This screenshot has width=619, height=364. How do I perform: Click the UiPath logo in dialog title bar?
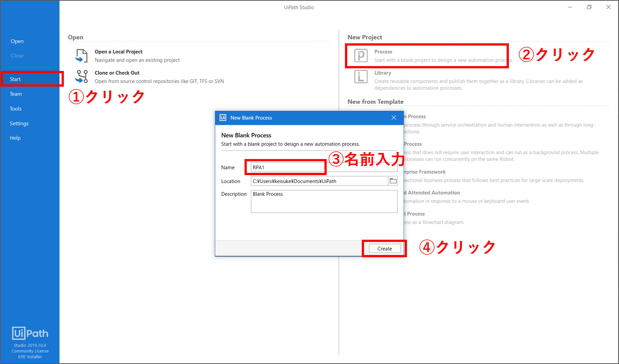tap(223, 118)
